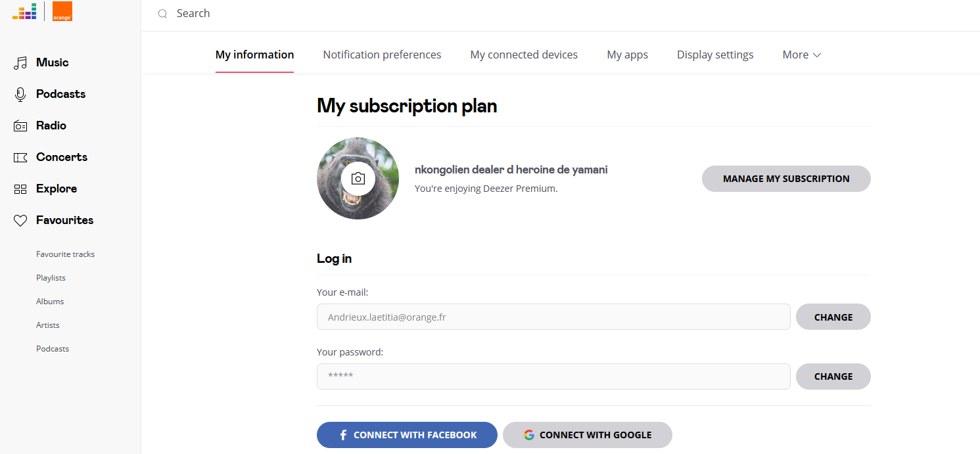Image resolution: width=980 pixels, height=454 pixels.
Task: Change the e-mail address
Action: click(x=833, y=317)
